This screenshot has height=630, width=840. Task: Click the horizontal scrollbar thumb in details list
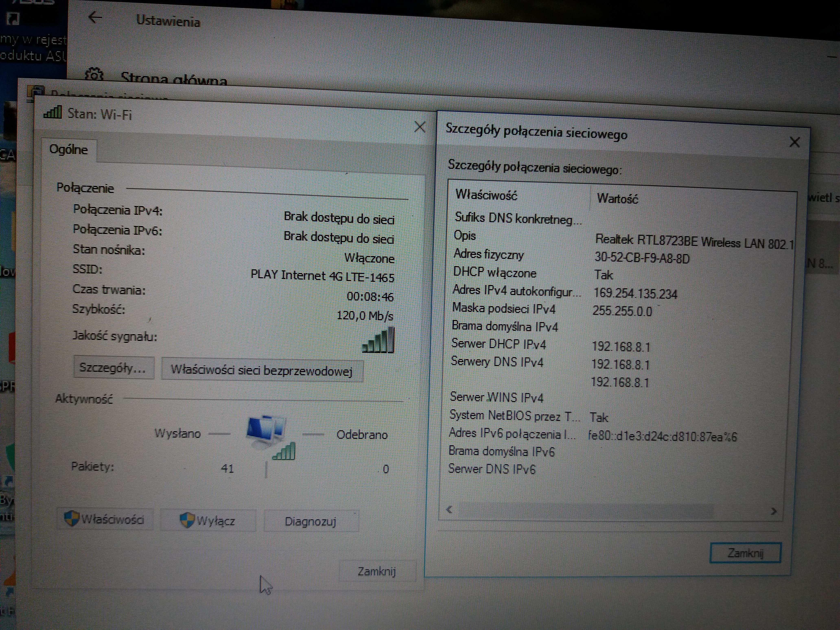585,511
